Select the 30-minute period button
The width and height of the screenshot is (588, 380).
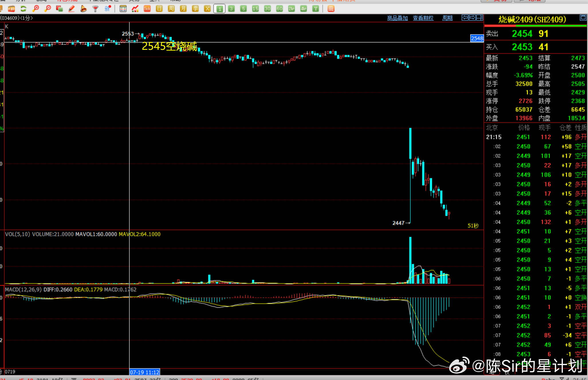(268, 9)
